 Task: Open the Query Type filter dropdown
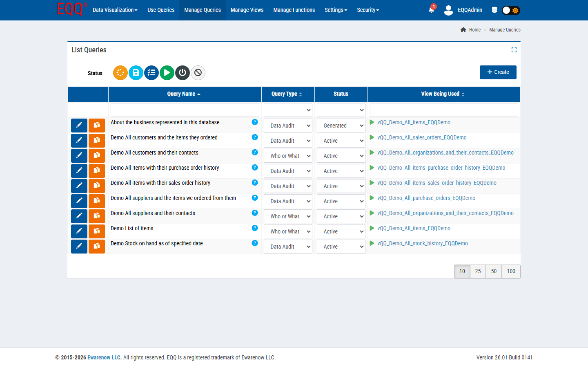coord(288,110)
